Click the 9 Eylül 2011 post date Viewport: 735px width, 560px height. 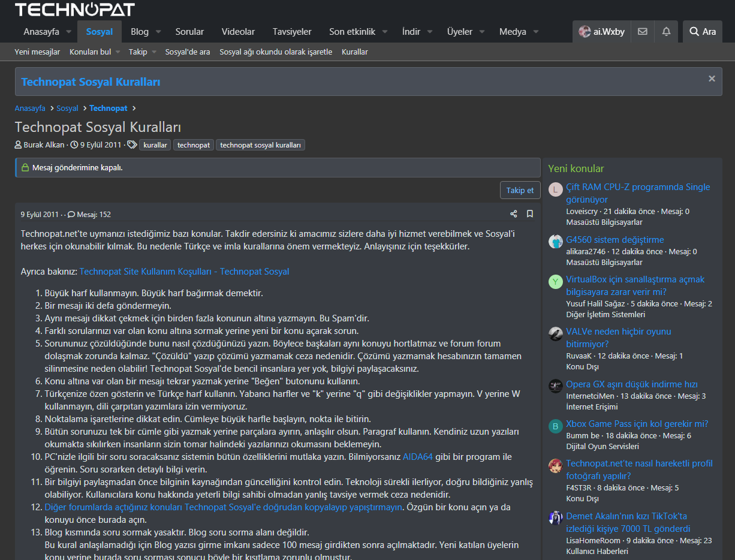click(40, 214)
